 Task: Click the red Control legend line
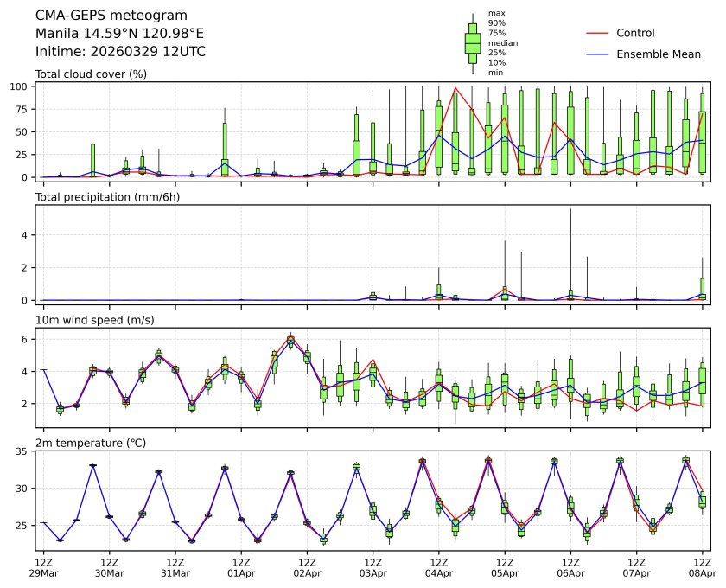coord(598,33)
